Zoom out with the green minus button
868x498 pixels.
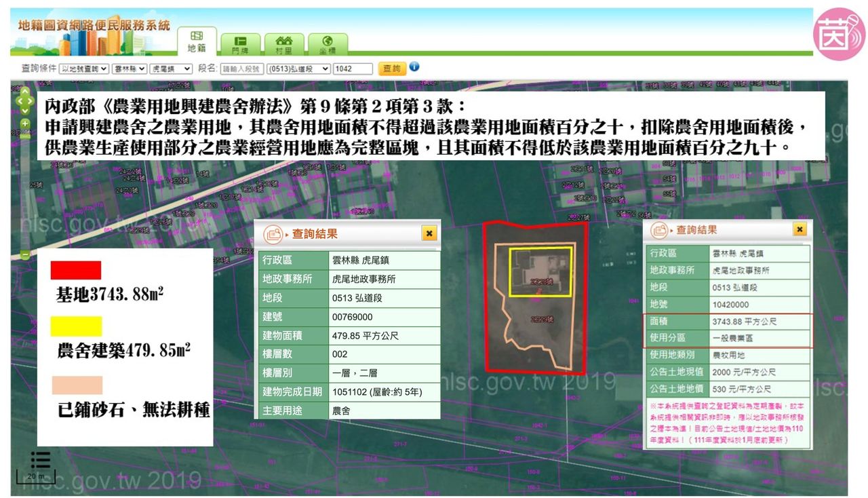25,255
